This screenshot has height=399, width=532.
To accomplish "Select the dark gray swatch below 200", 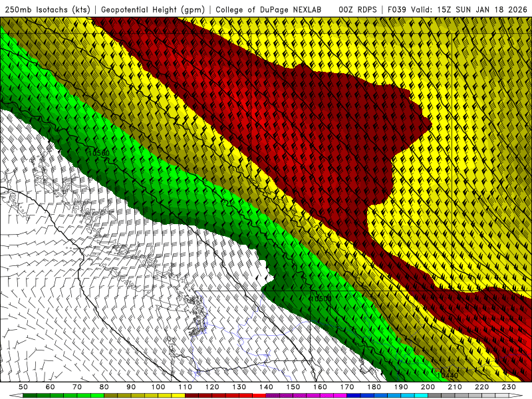I will 435,396.
